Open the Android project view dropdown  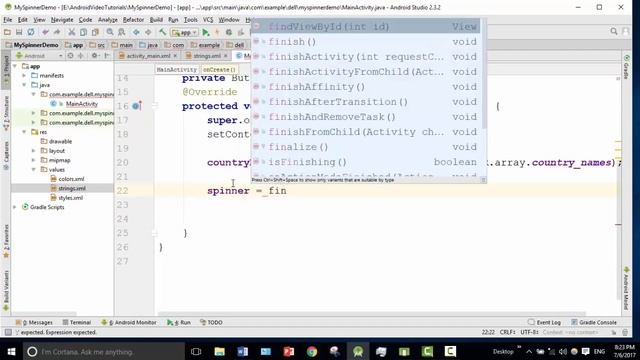click(39, 56)
